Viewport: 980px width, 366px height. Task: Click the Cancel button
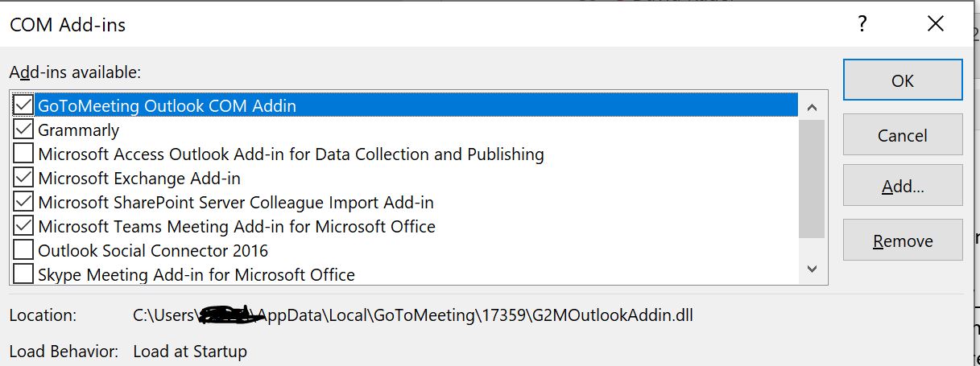[902, 135]
